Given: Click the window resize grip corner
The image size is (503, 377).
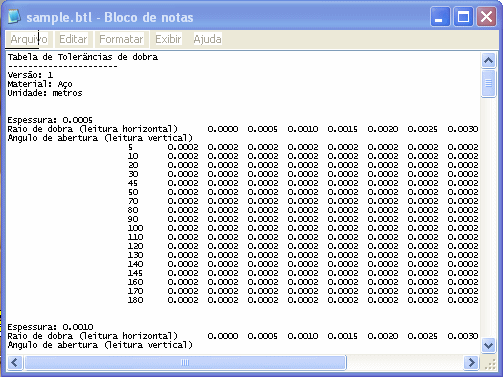Looking at the screenshot, I should click(x=489, y=363).
